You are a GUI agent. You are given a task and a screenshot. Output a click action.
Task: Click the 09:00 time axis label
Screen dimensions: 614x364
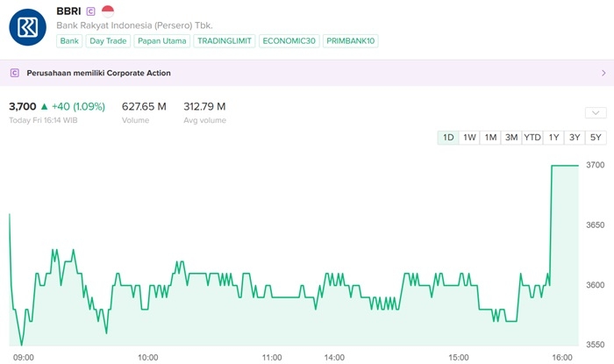click(24, 357)
